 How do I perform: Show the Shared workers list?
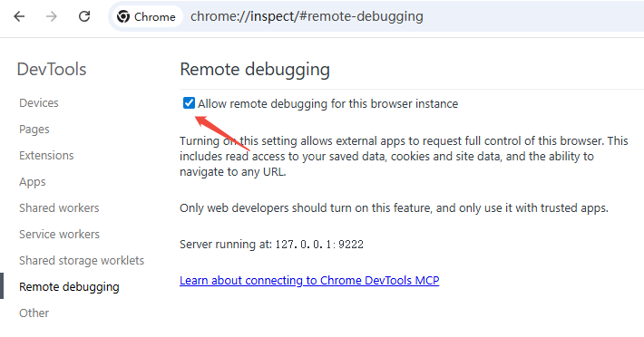click(x=59, y=207)
